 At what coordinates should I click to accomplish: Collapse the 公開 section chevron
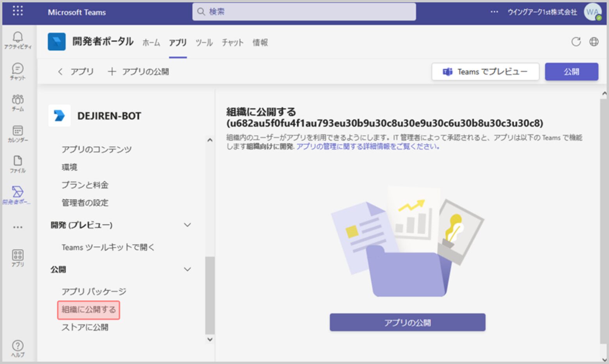tap(187, 270)
